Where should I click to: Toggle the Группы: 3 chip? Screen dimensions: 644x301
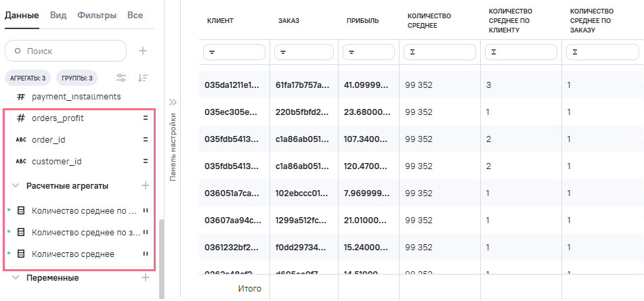[x=75, y=78]
